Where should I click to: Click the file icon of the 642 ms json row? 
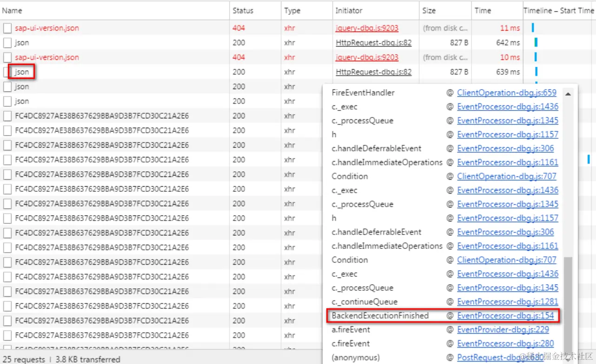pyautogui.click(x=7, y=43)
